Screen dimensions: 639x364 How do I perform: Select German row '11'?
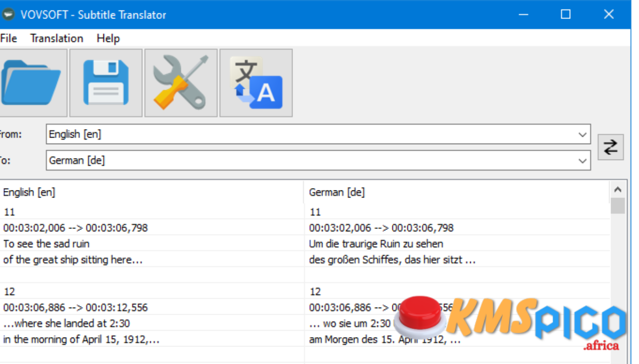click(x=457, y=212)
